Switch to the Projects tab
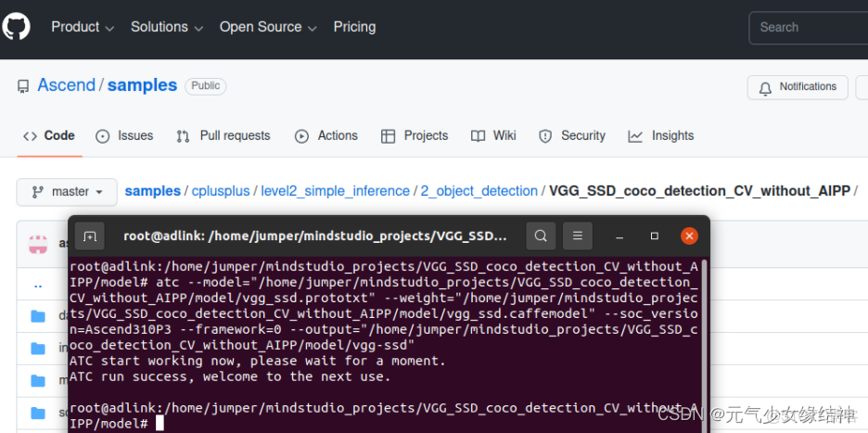The image size is (868, 433). coord(415,135)
